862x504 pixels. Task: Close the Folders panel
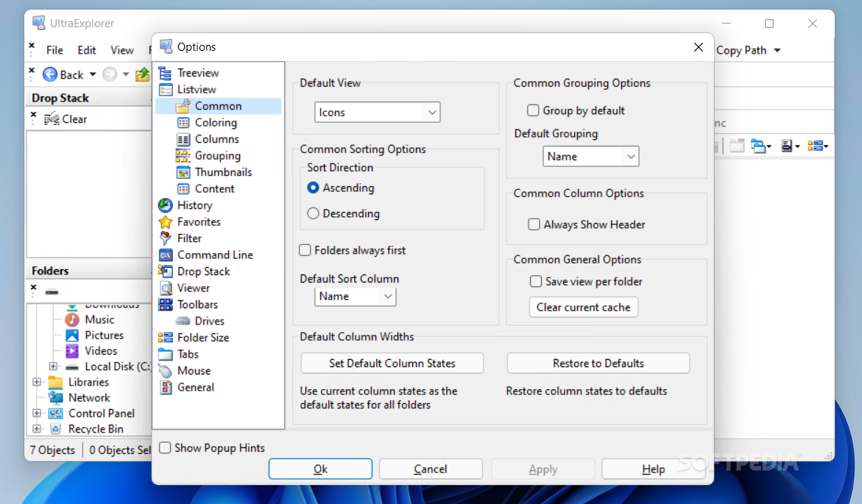tap(34, 287)
